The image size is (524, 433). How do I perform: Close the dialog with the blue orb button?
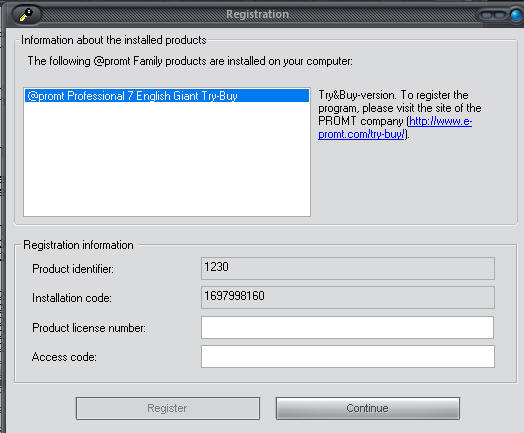[x=517, y=15]
